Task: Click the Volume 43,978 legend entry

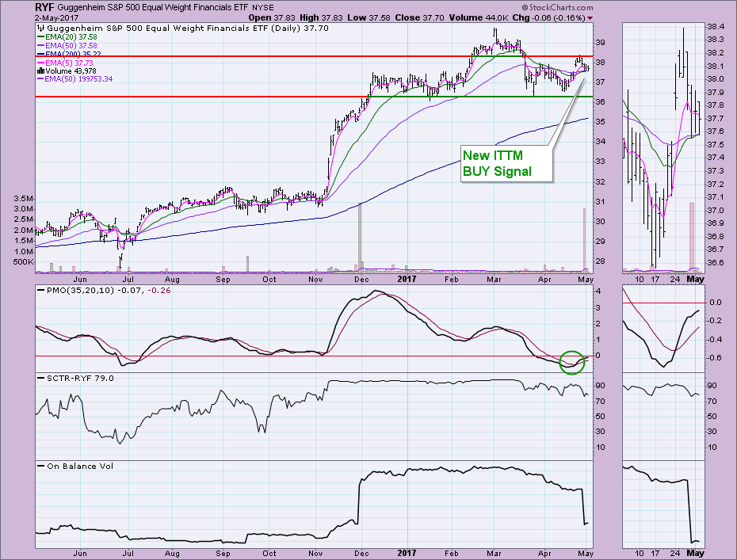Action: (67, 71)
